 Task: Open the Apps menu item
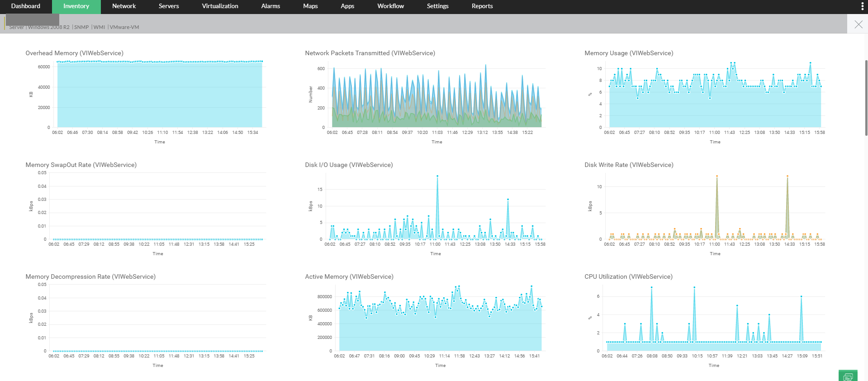coord(347,6)
